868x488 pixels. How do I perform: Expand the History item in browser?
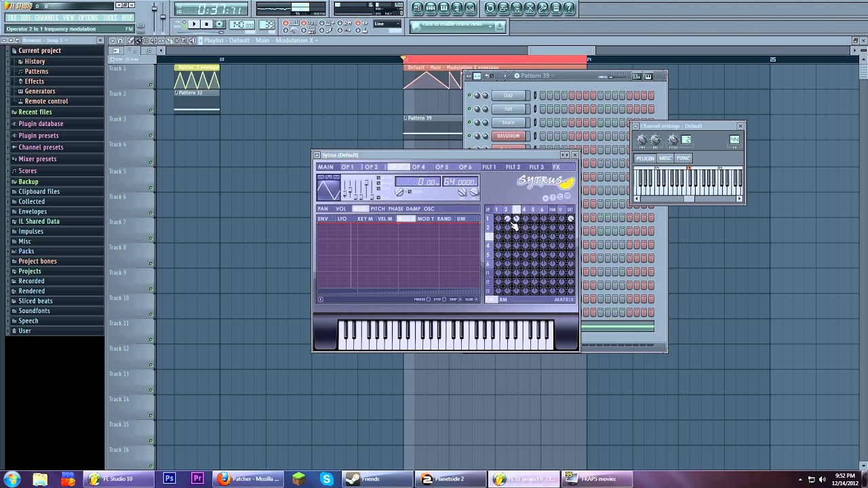pyautogui.click(x=35, y=61)
